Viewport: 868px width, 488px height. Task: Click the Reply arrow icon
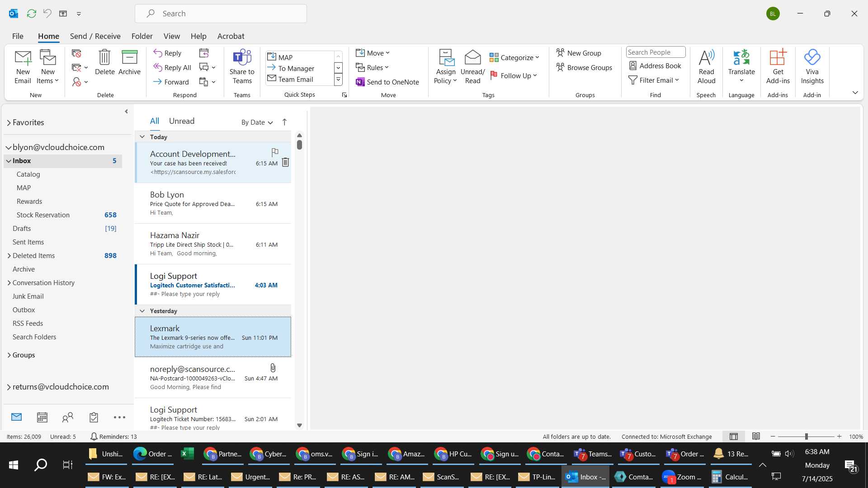158,53
